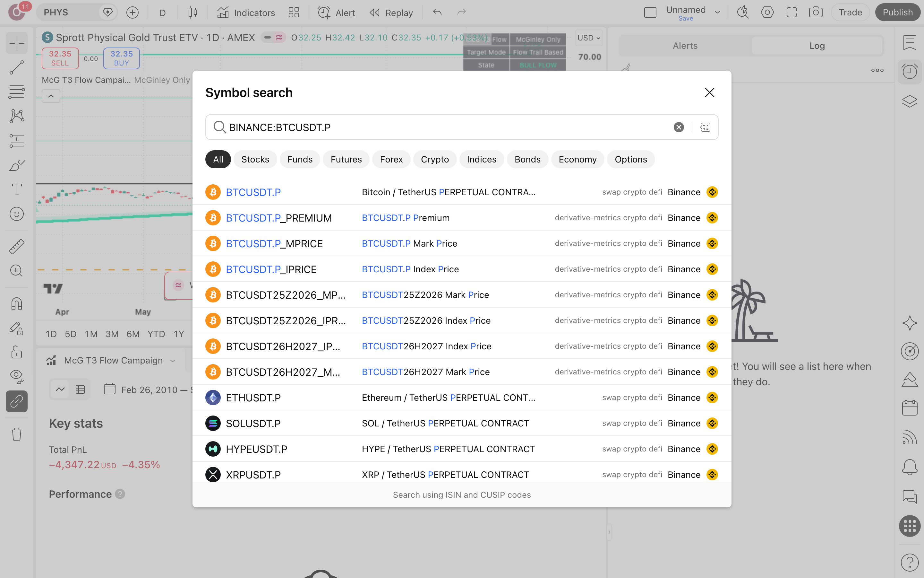Select the crosshair cursor tool

click(17, 43)
